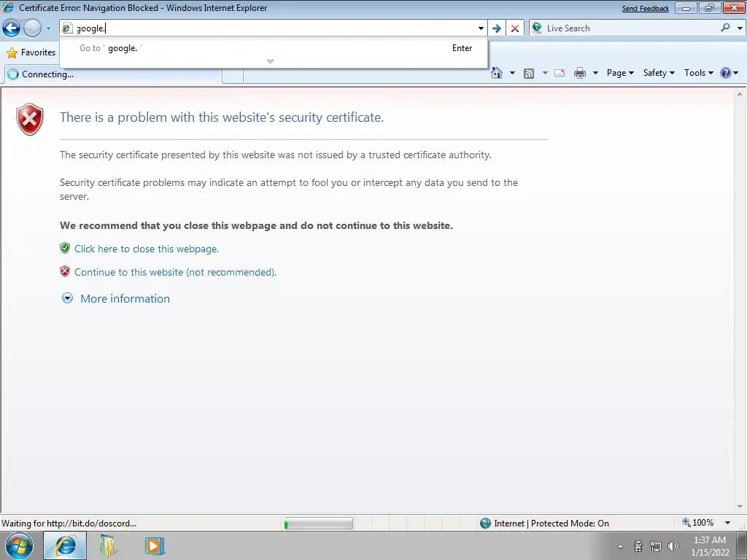Click the Home icon
Image resolution: width=747 pixels, height=560 pixels.
[496, 73]
